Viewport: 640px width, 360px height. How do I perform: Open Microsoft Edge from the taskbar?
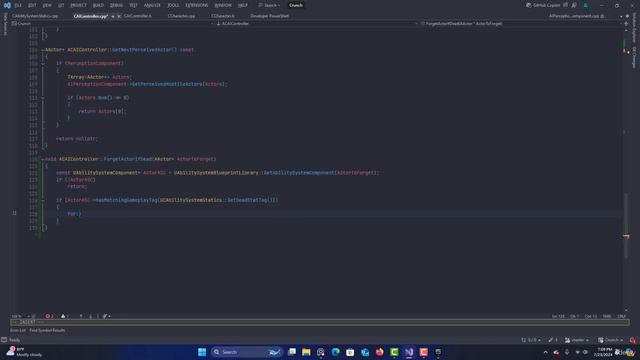pos(336,352)
